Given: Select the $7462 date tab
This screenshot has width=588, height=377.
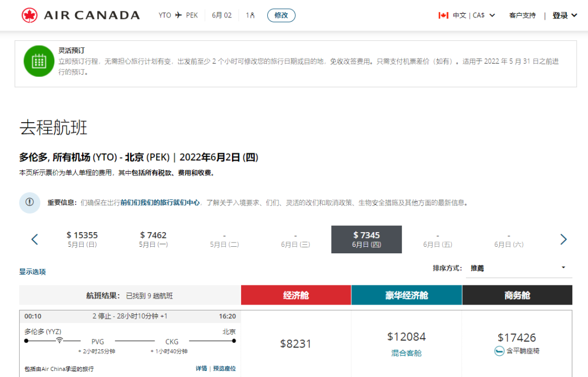Looking at the screenshot, I should click(x=154, y=239).
